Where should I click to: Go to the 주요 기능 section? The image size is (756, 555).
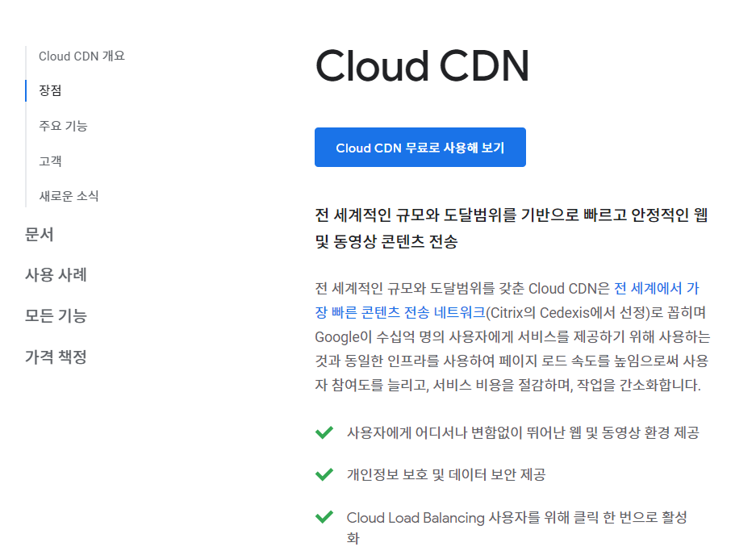[x=63, y=126]
